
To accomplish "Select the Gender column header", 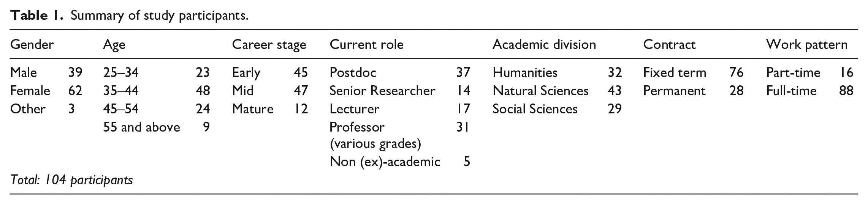I will pos(32,45).
